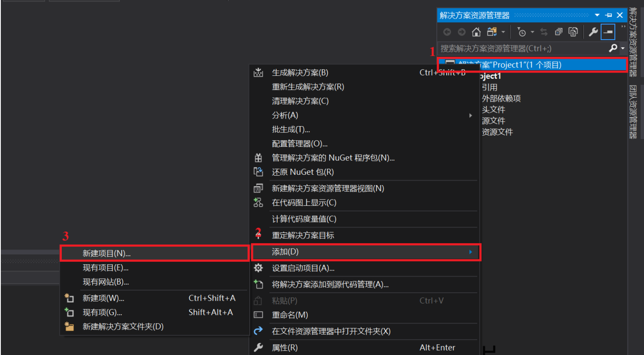Choose 在文件资源管理器中打开文件夹(X)

click(x=365, y=331)
